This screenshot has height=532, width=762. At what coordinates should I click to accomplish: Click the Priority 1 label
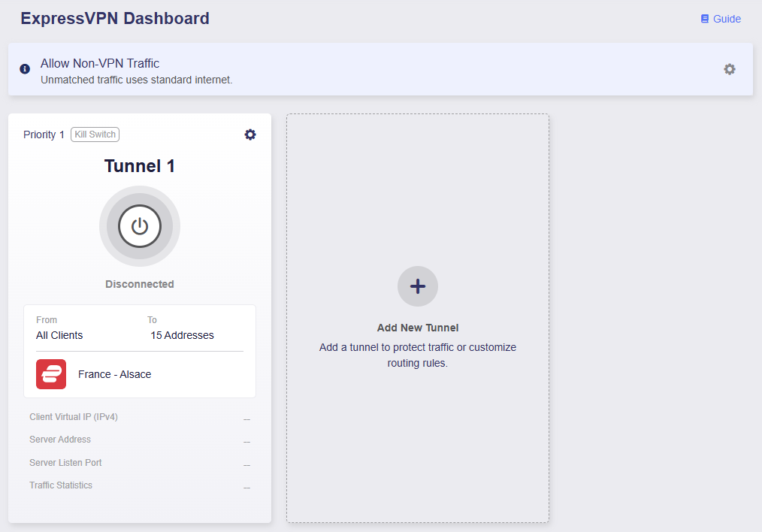[44, 135]
